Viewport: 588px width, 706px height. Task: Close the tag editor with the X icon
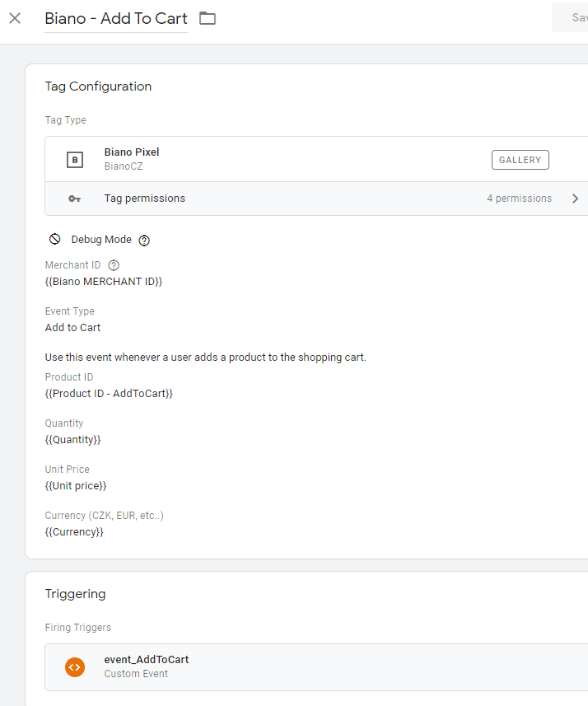pos(15,18)
